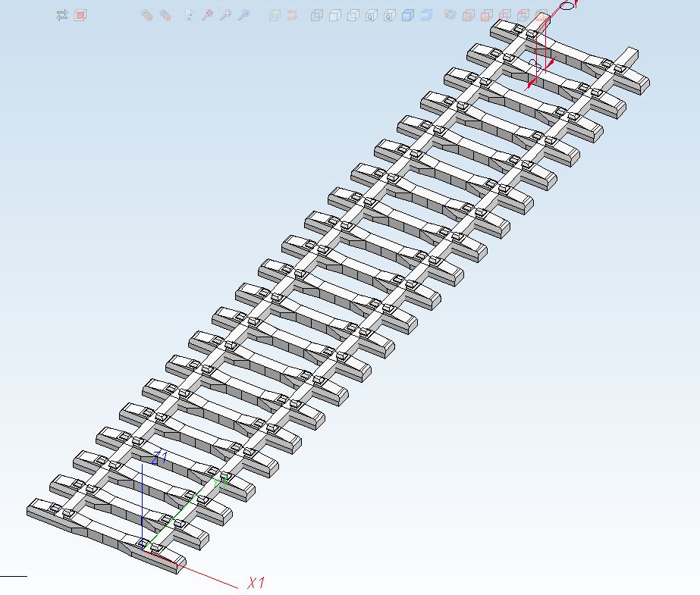Viewport: 700px width, 595px height.
Task: Select the plain hidden-line cube display mode
Action: [334, 16]
